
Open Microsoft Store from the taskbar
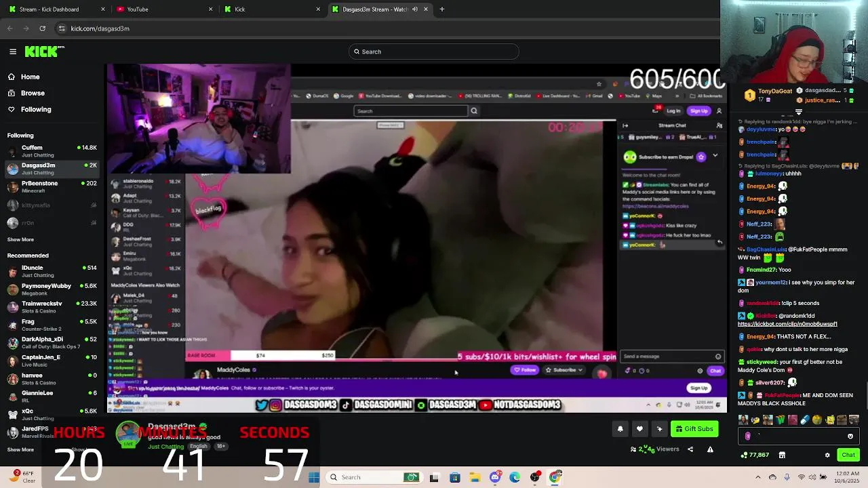455,477
